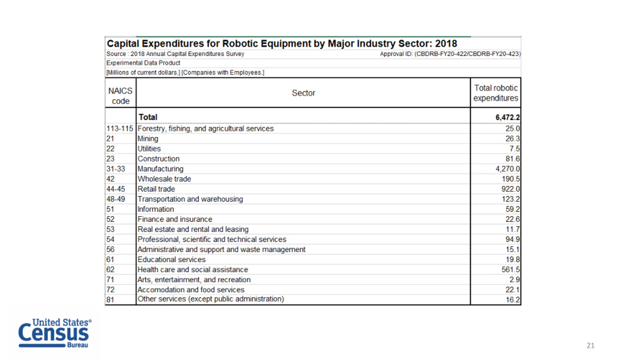Click the value 22.1
The height and width of the screenshot is (362, 644).
[x=512, y=290]
